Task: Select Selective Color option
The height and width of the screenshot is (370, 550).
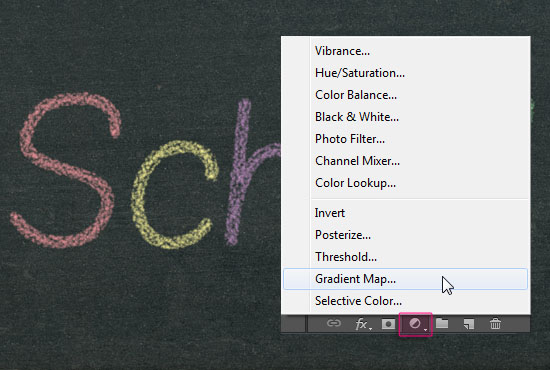Action: coord(405,301)
